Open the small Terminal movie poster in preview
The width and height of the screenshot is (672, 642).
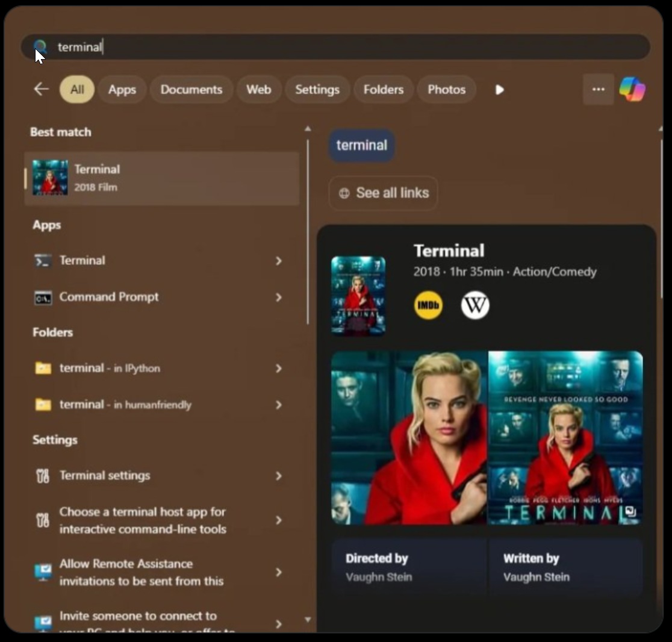coord(358,296)
